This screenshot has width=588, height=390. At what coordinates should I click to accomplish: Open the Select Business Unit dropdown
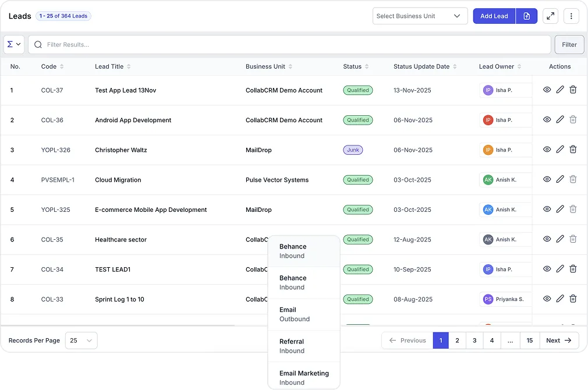420,16
